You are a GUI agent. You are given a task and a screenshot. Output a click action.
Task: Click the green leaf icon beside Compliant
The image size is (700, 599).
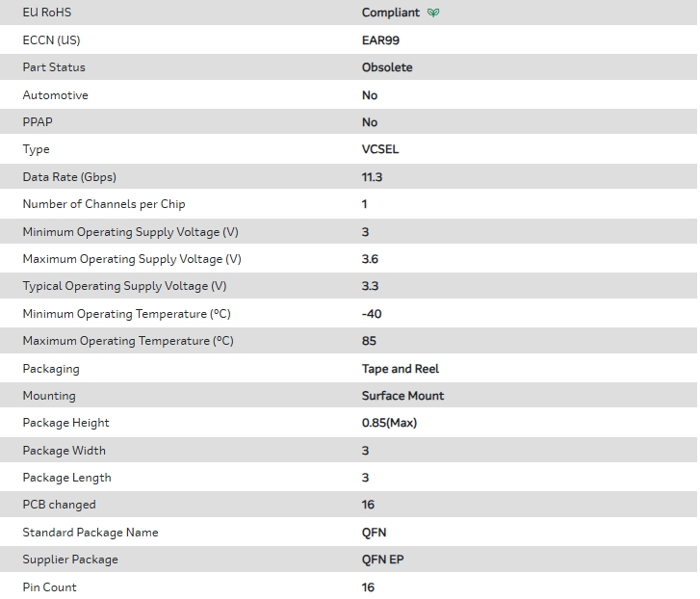click(433, 13)
